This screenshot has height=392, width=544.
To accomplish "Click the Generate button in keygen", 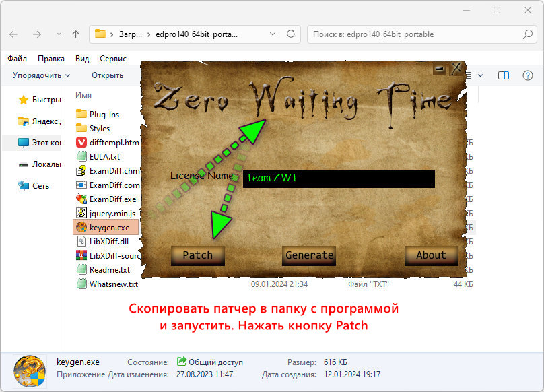I will (309, 255).
